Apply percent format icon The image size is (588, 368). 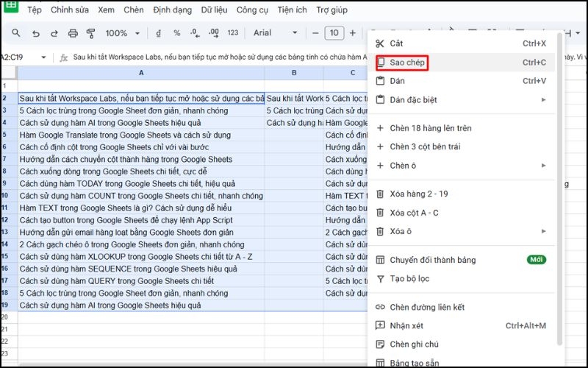point(176,33)
